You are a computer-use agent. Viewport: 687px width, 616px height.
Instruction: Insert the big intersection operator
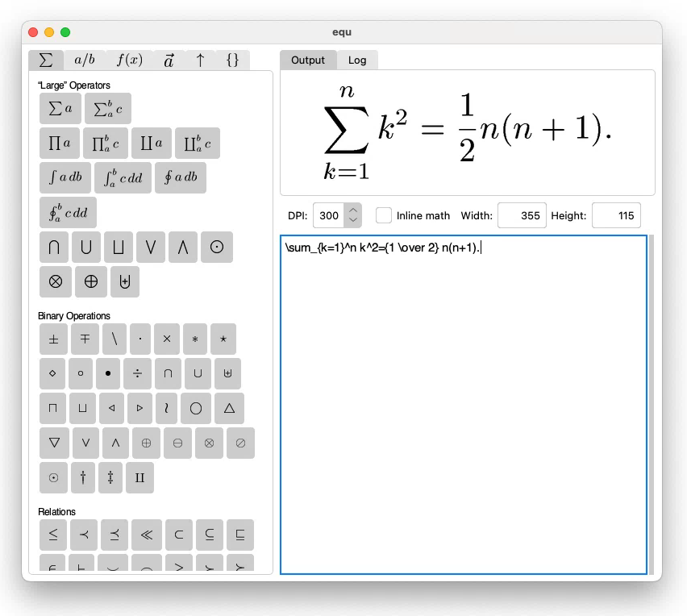(54, 247)
